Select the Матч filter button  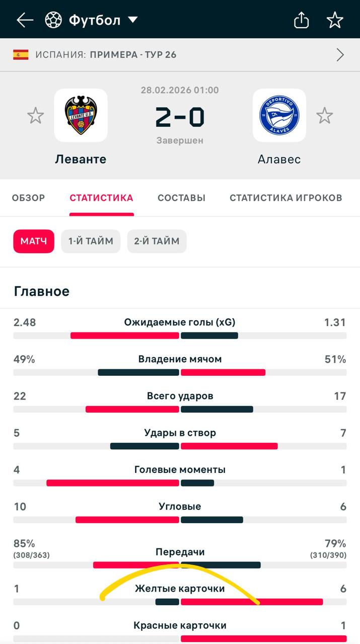click(x=34, y=241)
